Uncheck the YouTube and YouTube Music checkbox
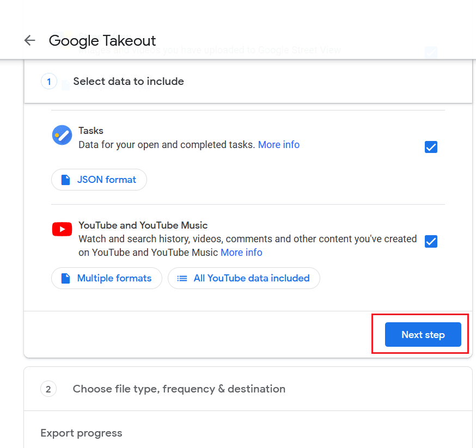 [x=431, y=241]
